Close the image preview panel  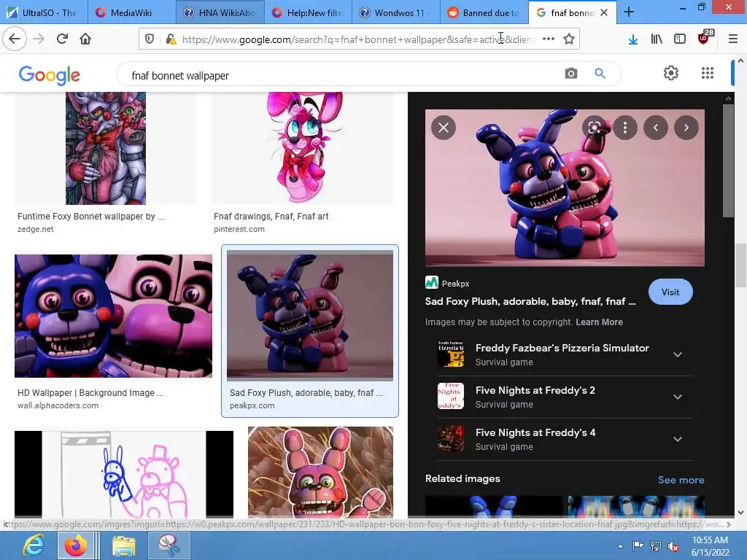(x=444, y=128)
